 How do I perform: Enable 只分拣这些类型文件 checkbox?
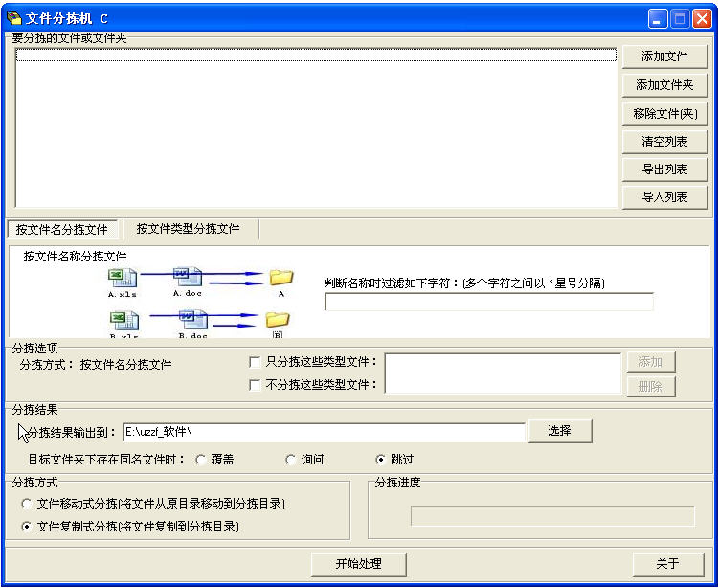tap(255, 362)
